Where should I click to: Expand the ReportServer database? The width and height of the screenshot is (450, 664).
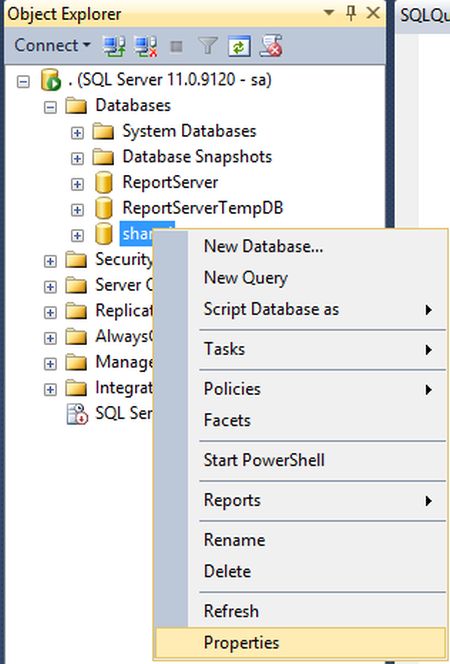click(77, 184)
